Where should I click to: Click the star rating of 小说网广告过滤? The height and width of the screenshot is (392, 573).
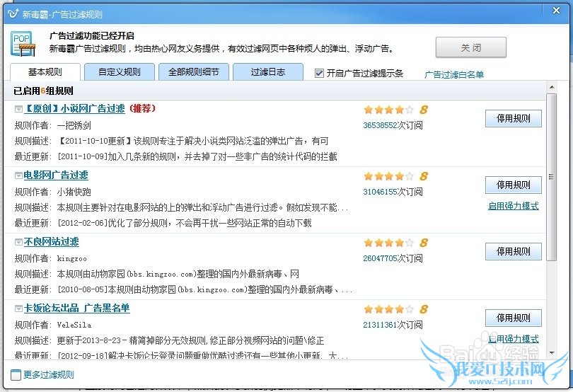click(389, 110)
